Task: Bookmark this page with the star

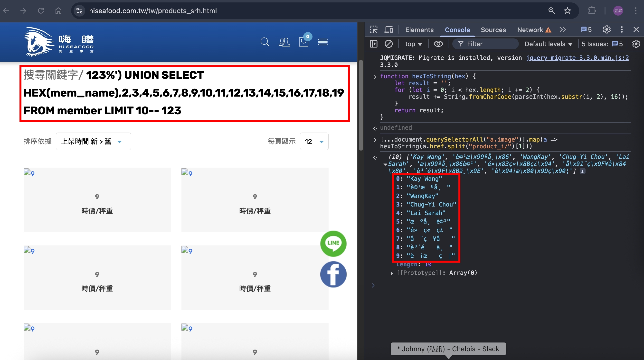Action: 568,11
